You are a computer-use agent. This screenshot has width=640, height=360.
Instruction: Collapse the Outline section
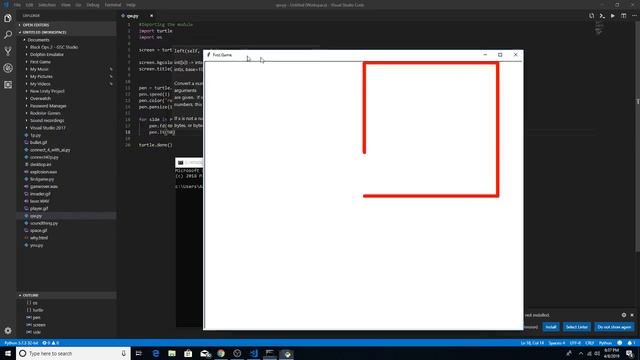[67, 295]
